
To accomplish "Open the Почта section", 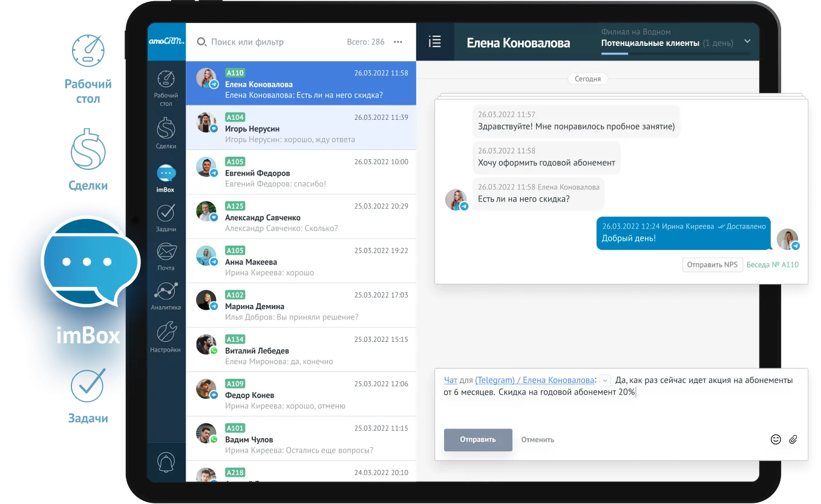I will point(165,252).
